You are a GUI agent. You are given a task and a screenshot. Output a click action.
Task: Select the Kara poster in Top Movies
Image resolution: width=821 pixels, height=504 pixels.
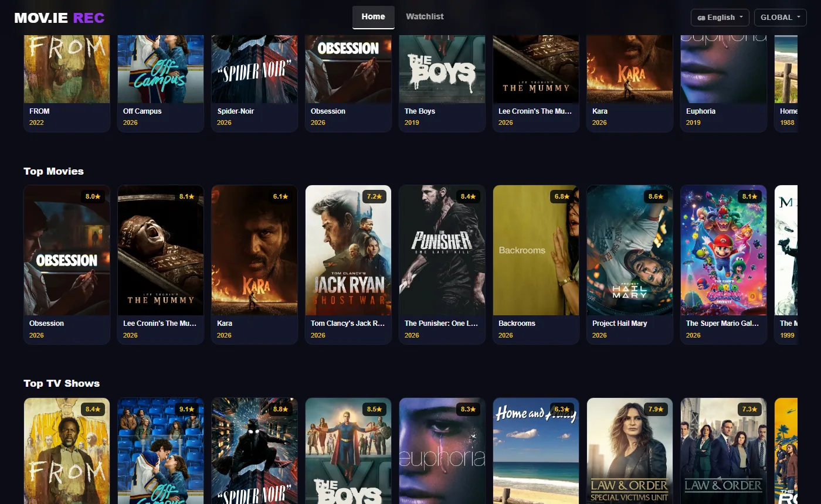[x=255, y=250]
